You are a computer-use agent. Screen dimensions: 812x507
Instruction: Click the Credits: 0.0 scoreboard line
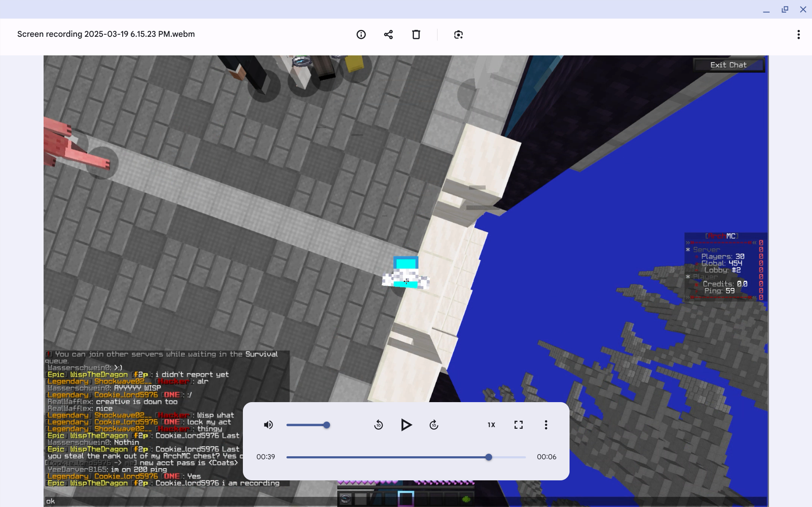coord(725,284)
